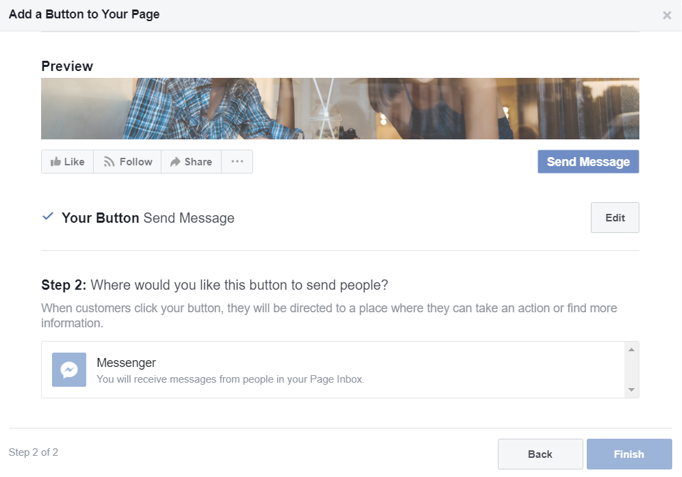
Task: Click the Finish button
Action: click(x=629, y=454)
